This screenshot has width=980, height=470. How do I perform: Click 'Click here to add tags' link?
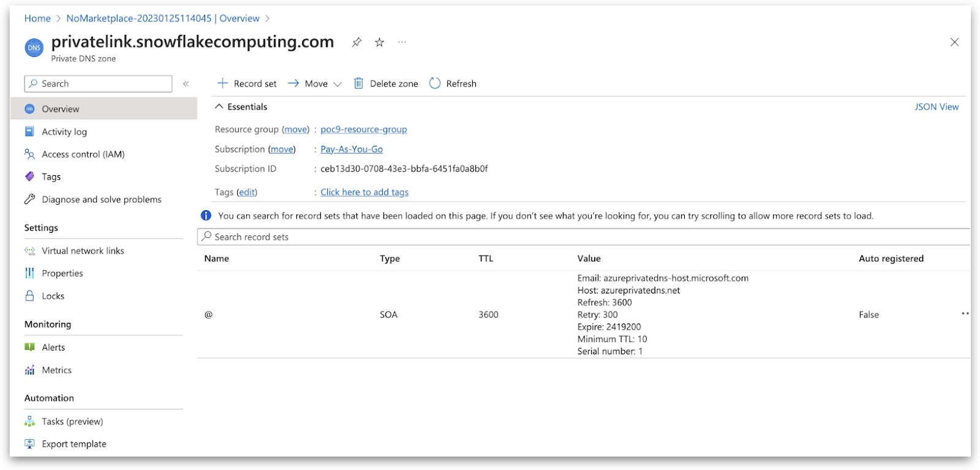click(x=364, y=192)
